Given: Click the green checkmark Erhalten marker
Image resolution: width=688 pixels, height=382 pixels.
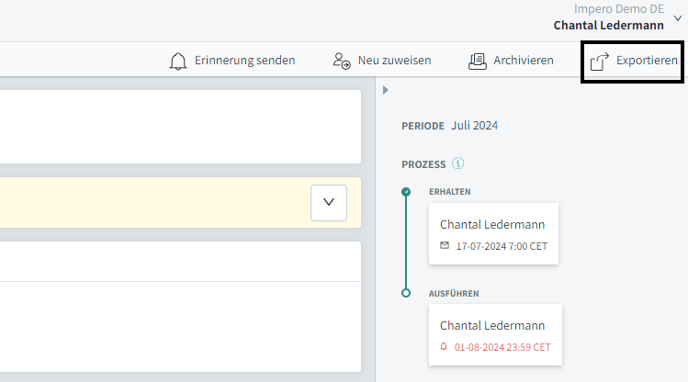Looking at the screenshot, I should 406,192.
